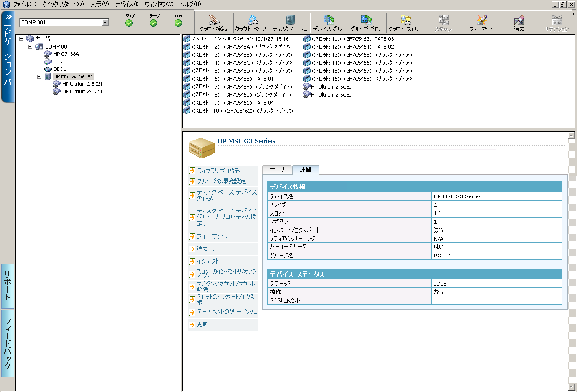Click the HP MSL G3 Series header device image

201,148
